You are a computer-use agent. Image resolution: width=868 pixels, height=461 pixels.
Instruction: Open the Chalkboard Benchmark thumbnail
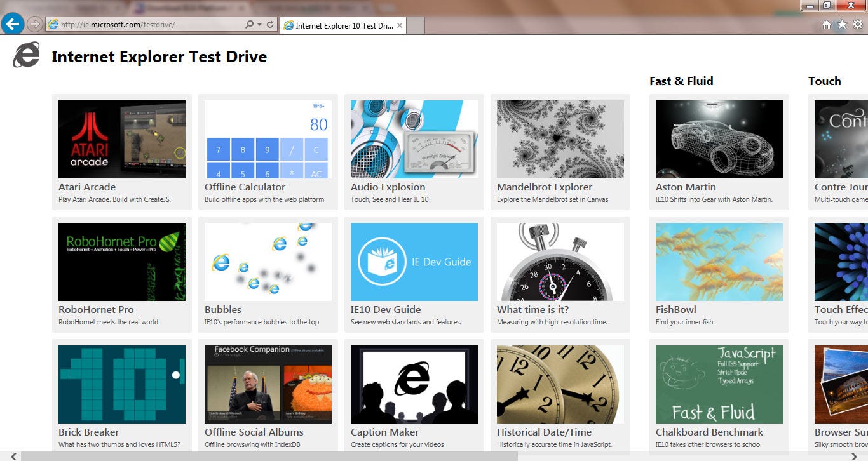(719, 384)
